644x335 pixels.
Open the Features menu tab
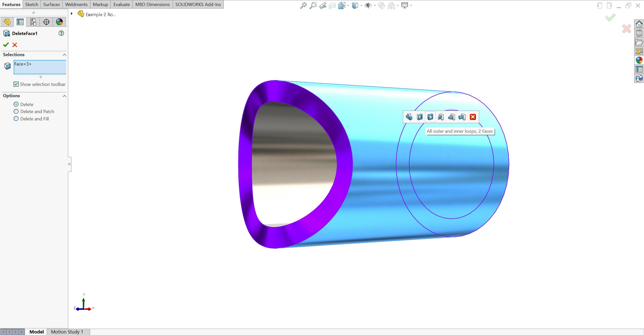tap(11, 4)
